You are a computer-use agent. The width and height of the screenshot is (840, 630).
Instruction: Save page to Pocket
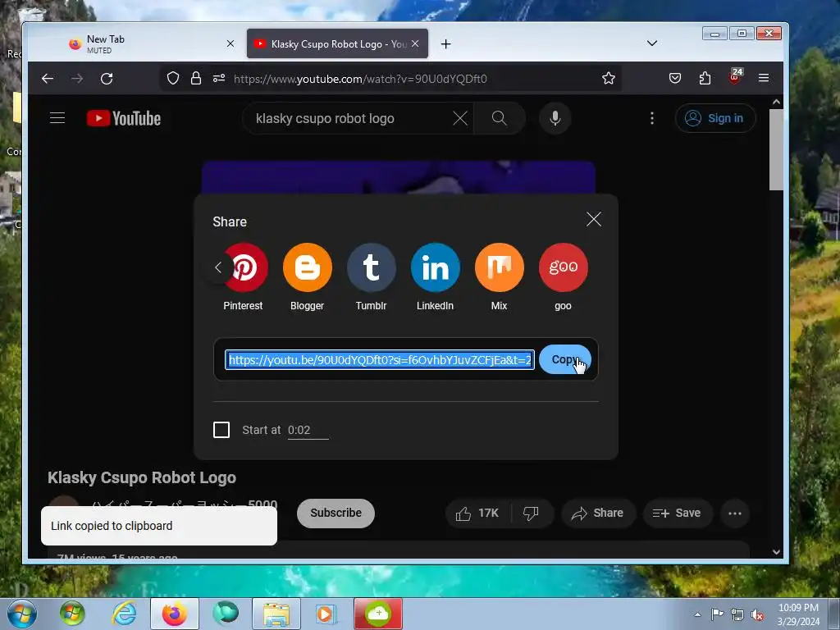pyautogui.click(x=675, y=79)
